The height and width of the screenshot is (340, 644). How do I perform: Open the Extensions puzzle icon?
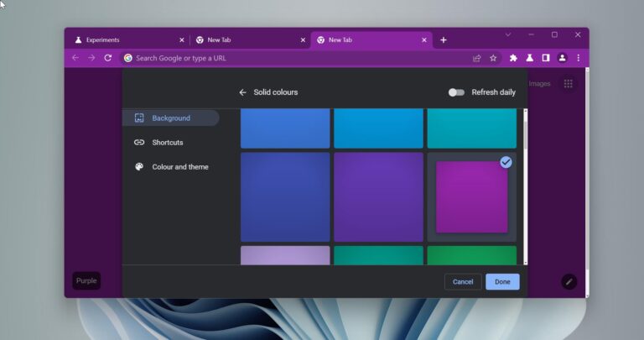point(513,58)
